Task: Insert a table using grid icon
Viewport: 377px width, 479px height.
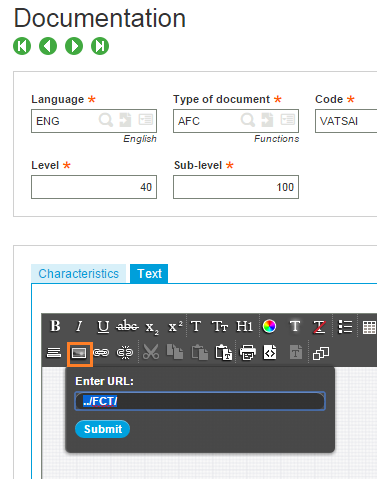Action: click(369, 327)
